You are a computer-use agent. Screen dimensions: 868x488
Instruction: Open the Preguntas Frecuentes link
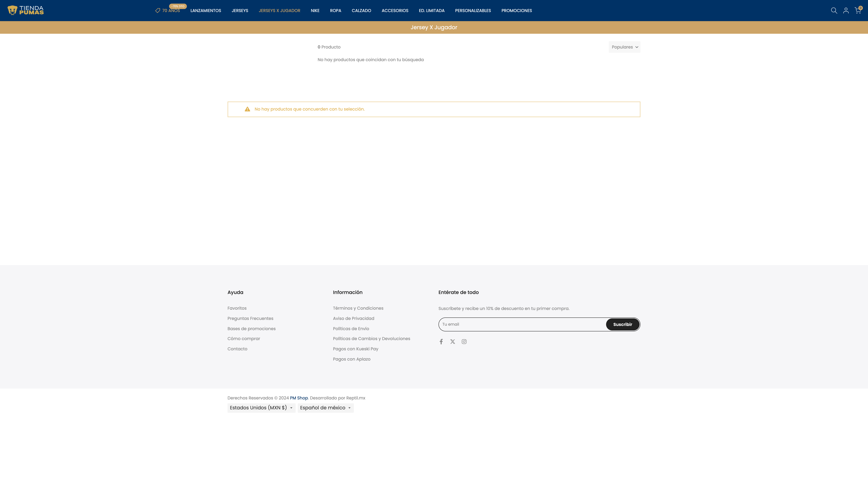250,318
